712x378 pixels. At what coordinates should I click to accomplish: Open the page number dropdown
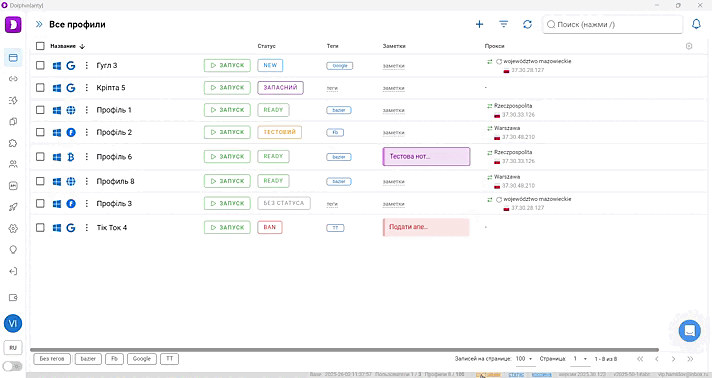click(x=580, y=359)
